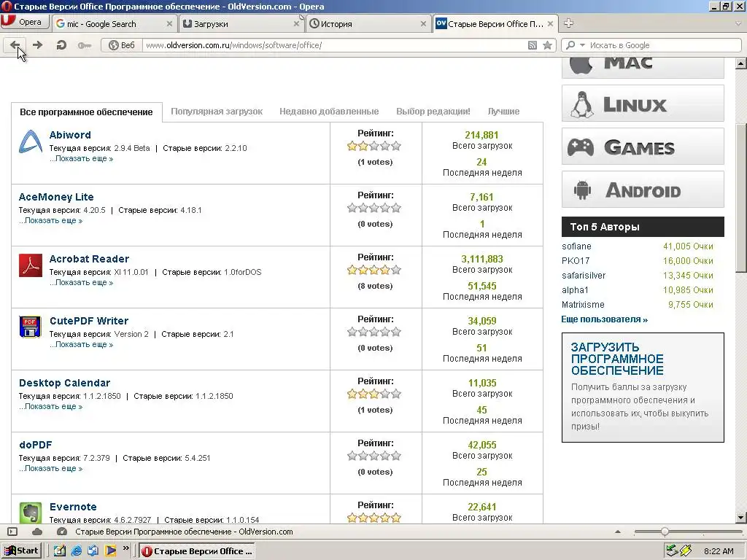Click the Opera Turbo gauge icon

(x=62, y=532)
